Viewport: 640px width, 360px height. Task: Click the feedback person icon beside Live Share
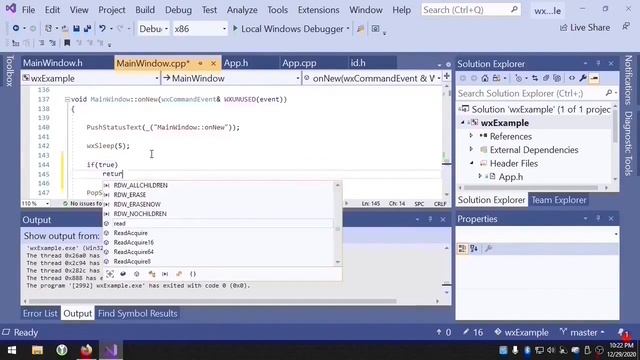point(626,27)
